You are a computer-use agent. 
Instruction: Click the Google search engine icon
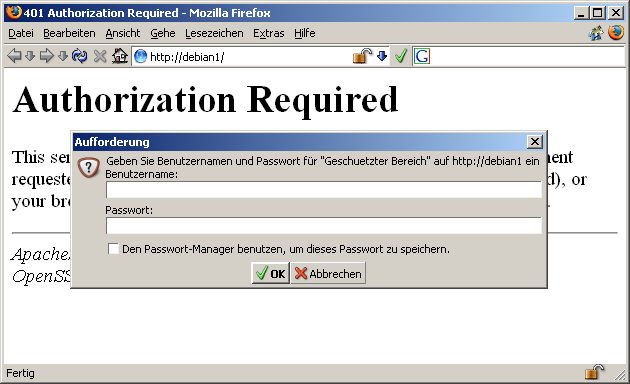click(422, 56)
